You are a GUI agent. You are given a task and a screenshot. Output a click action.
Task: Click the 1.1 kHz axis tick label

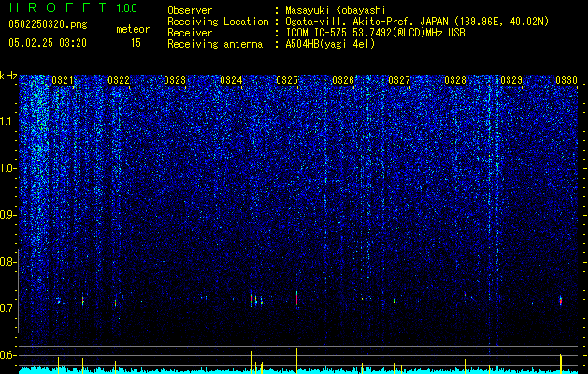(x=7, y=122)
